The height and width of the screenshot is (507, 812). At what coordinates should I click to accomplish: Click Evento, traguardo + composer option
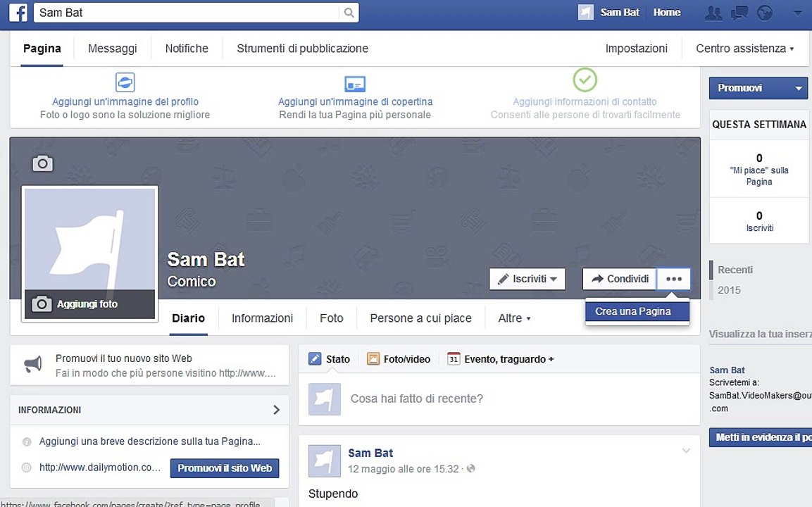(508, 359)
